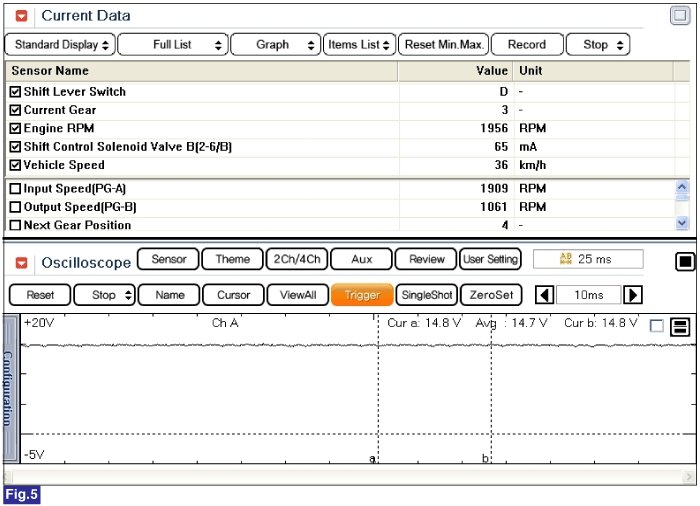This screenshot has width=700, height=506.
Task: Enable the Input Speed(PG-A) checkbox
Action: point(15,189)
